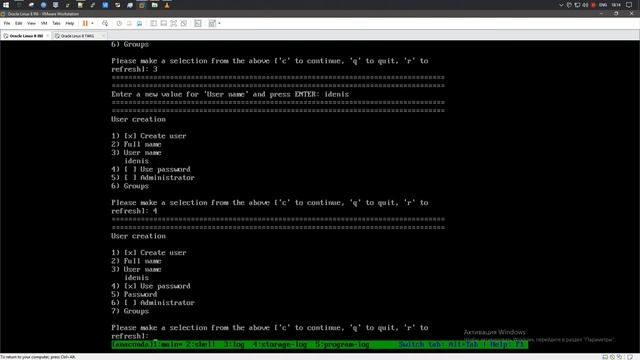Click the terminal prompt after lowest 'refresh]:'
This screenshot has width=640, height=360.
tap(155, 336)
